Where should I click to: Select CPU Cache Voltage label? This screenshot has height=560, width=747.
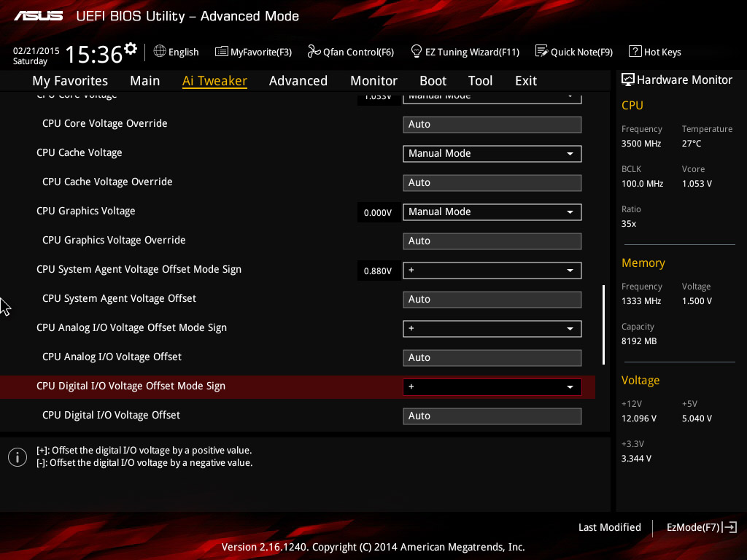coord(79,153)
